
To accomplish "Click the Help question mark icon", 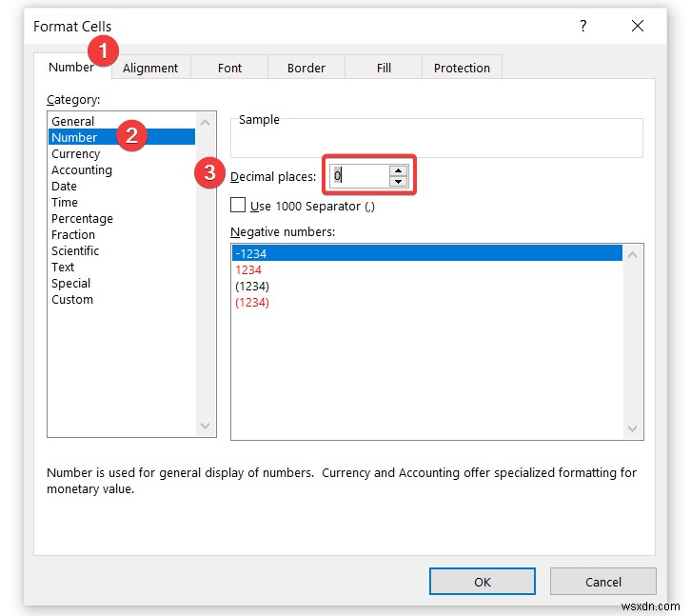I will pyautogui.click(x=583, y=26).
